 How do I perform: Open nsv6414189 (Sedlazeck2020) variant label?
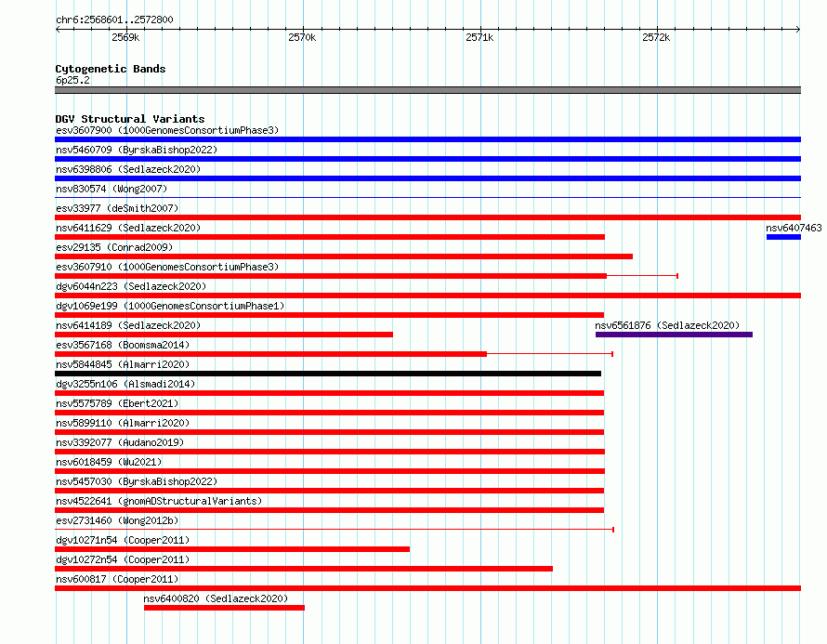128,325
